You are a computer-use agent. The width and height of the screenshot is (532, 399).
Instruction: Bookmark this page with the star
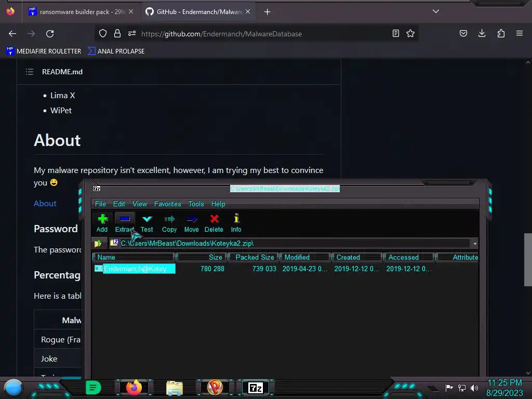(410, 33)
